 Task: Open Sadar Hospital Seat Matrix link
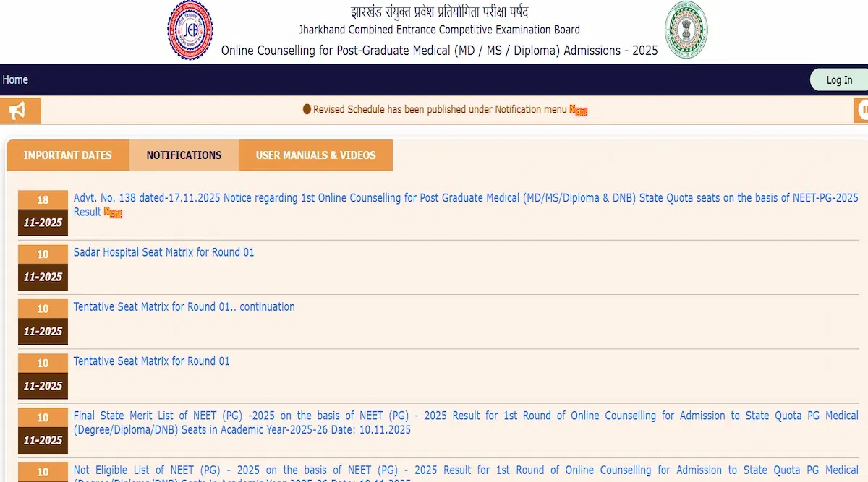point(163,252)
